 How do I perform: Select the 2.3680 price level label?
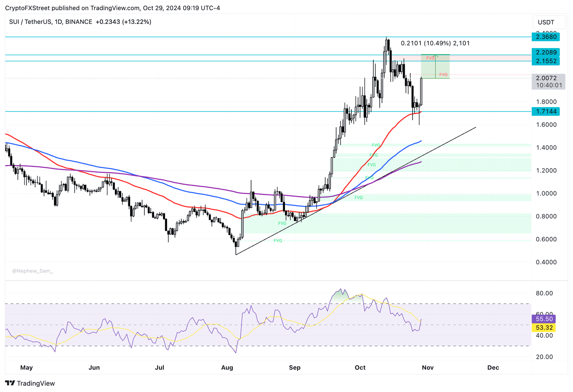click(546, 37)
